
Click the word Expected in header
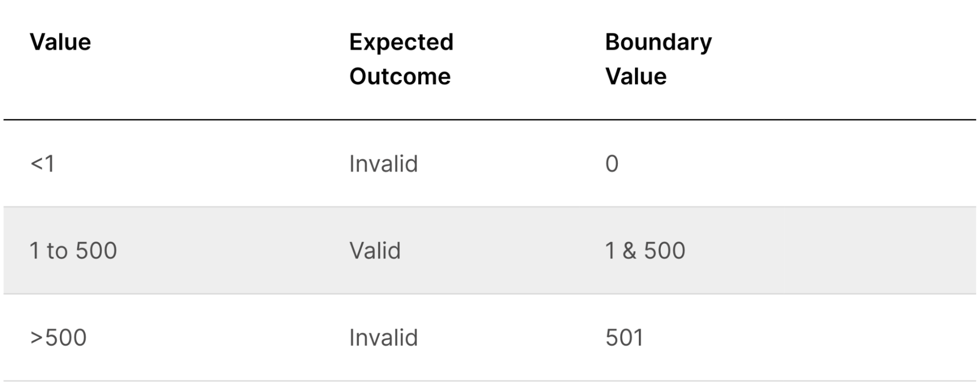(401, 42)
